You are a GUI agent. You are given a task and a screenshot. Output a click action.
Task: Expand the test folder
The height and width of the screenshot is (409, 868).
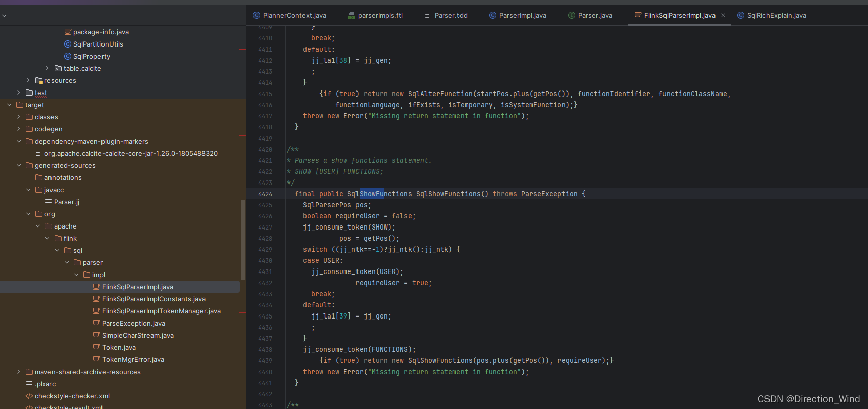point(19,93)
